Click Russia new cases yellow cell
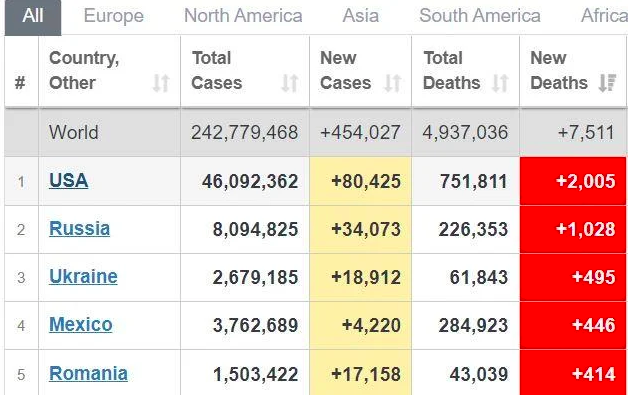The height and width of the screenshot is (395, 628). click(360, 230)
